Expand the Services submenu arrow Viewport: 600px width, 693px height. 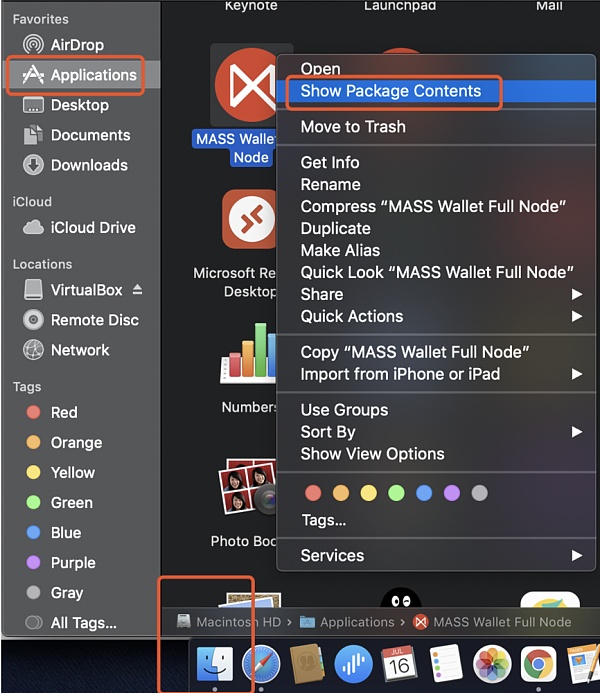[x=576, y=555]
